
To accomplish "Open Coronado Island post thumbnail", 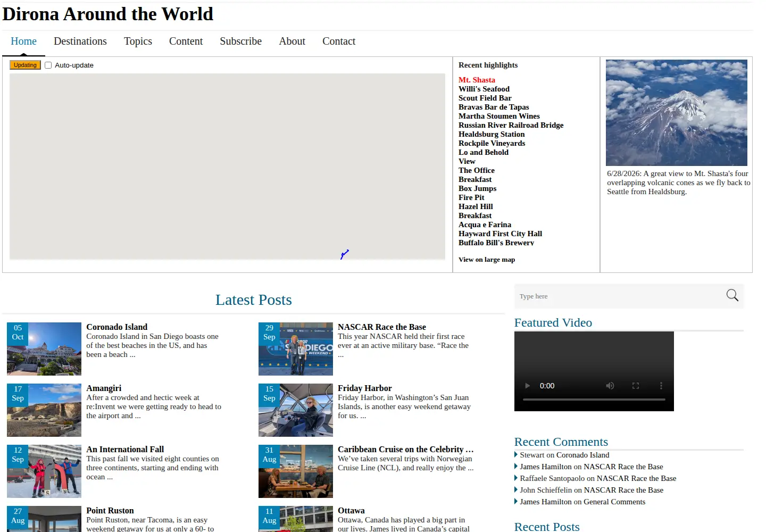I will point(44,349).
